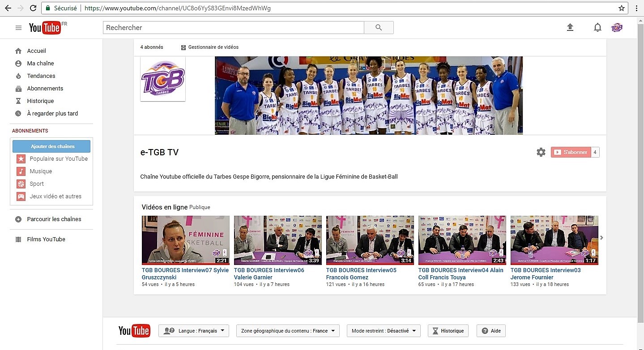Click the Jeux vidéo gamepad icon
644x350 pixels.
point(21,196)
